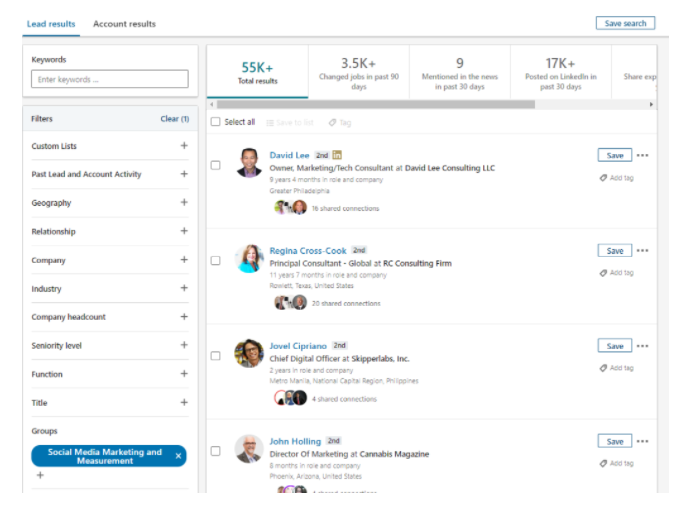679x516 pixels.
Task: Open Regina Cross-Cook's profile name link
Action: (308, 251)
